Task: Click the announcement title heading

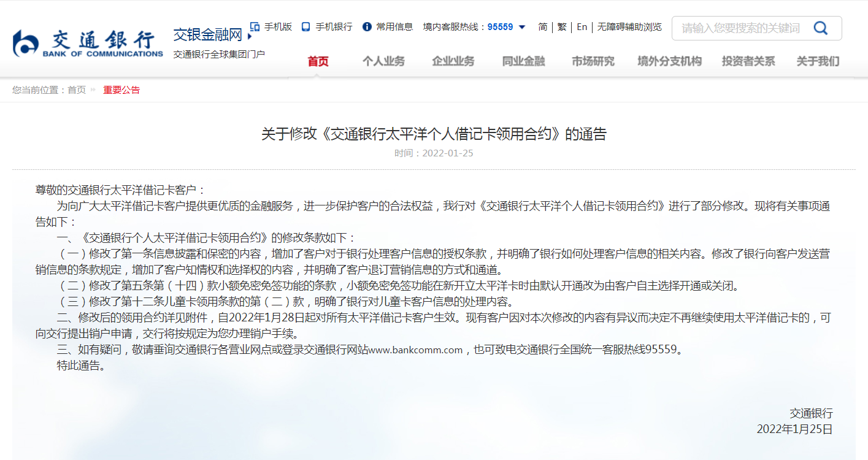Action: (x=434, y=134)
